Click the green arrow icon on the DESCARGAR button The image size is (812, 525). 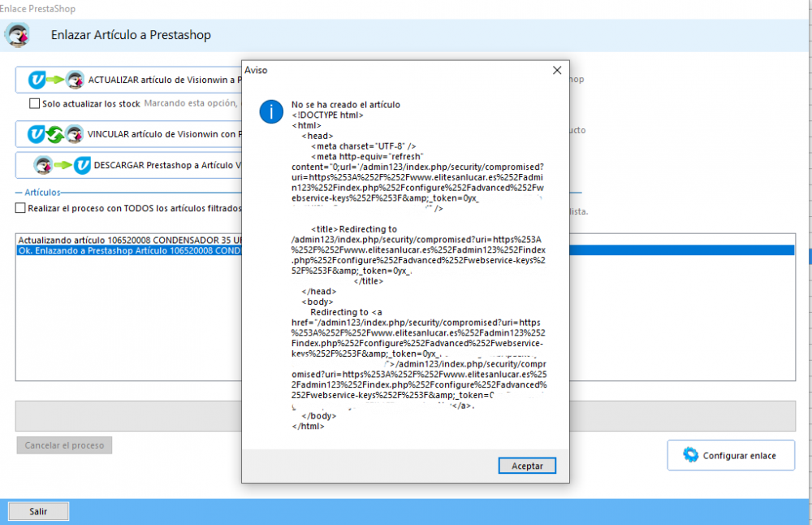tap(63, 165)
